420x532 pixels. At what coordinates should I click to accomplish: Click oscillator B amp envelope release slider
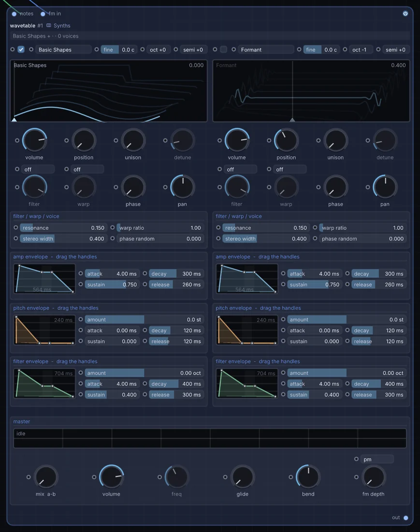coord(378,285)
